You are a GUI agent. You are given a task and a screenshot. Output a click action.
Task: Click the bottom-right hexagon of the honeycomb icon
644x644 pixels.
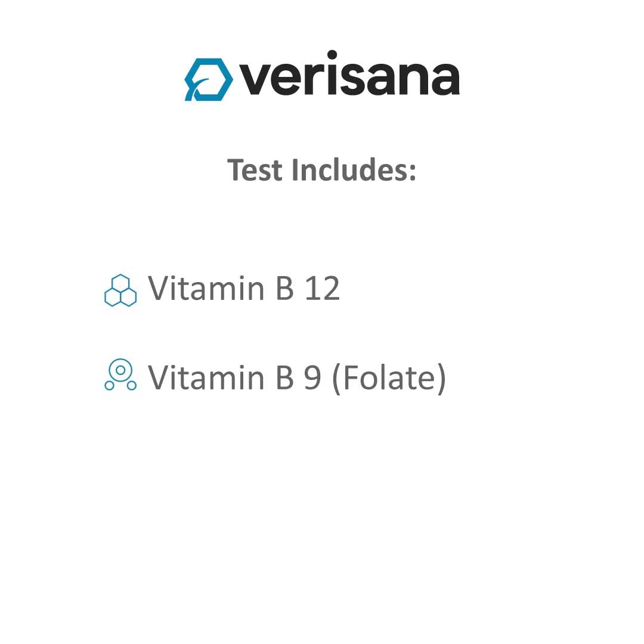[128, 297]
